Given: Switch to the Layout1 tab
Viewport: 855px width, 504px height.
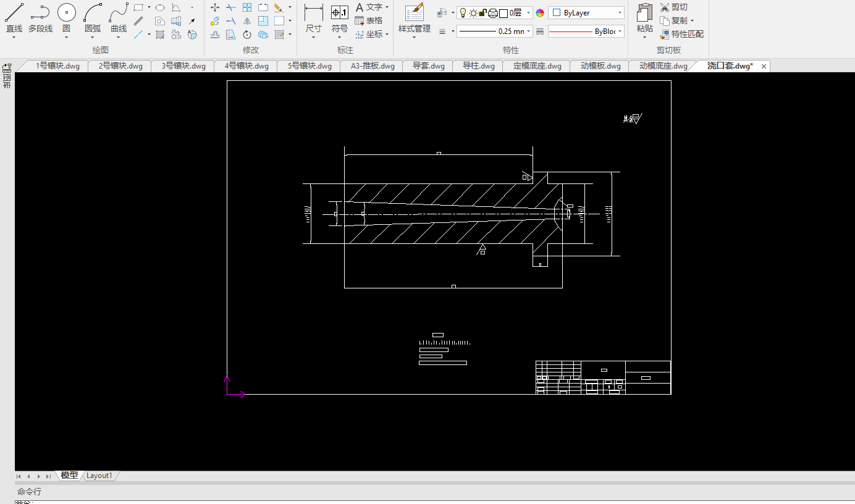Looking at the screenshot, I should tap(99, 476).
